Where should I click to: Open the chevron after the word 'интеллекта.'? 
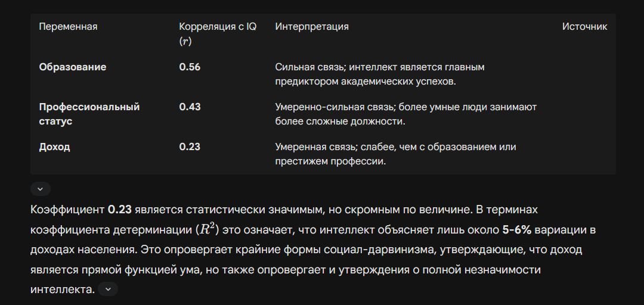coord(108,289)
